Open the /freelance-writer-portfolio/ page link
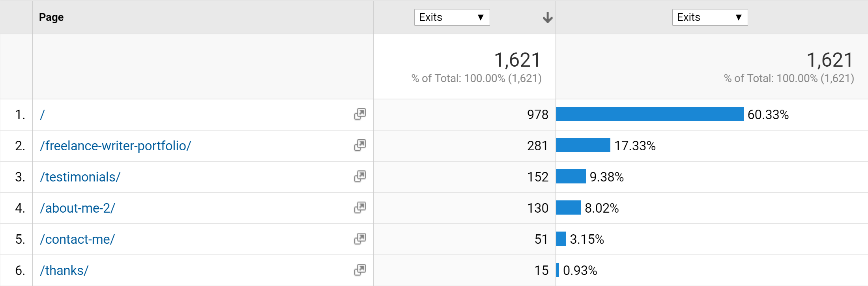The image size is (868, 286). 115,146
